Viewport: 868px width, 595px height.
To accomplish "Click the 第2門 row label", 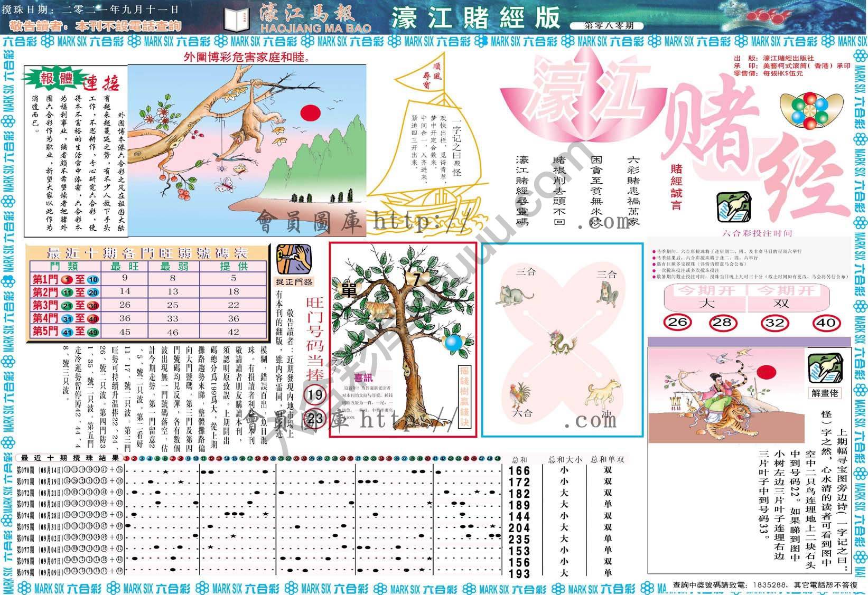I will click(x=66, y=292).
